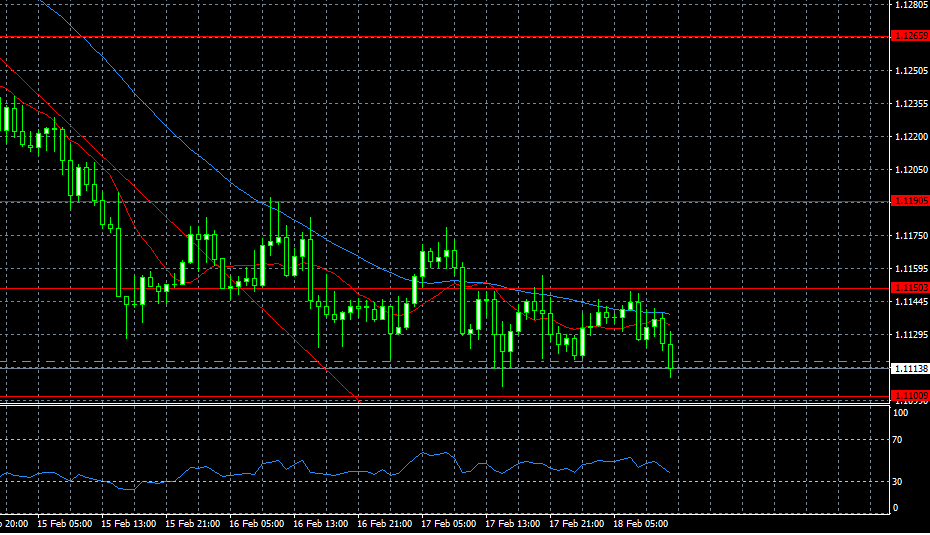930x535 pixels.
Task: Click the RSI scale value 0
Action: 896,508
